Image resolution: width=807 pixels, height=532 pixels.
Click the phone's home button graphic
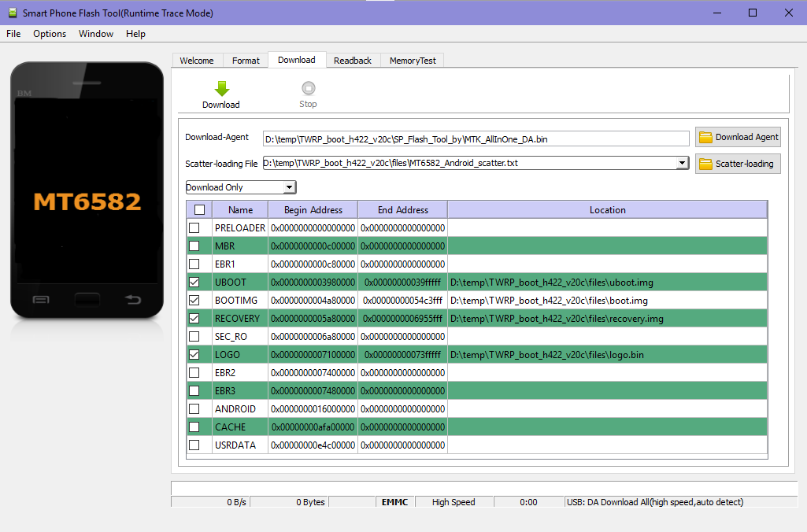[x=87, y=299]
